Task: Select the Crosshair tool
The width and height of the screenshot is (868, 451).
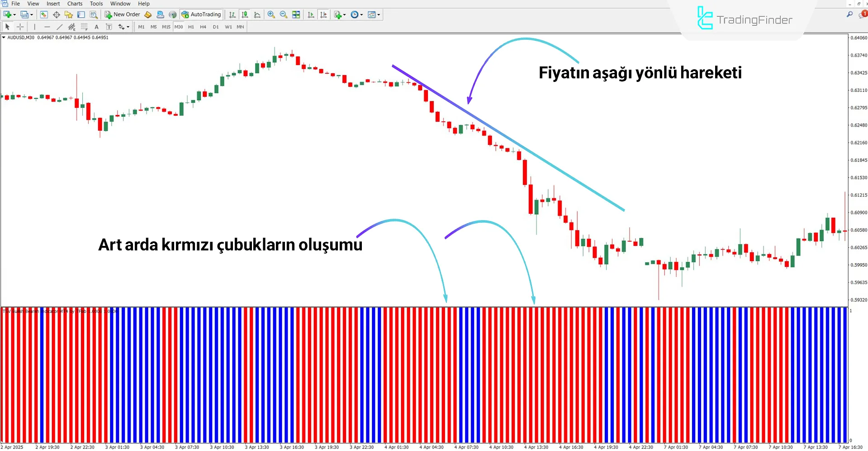Action: (20, 27)
